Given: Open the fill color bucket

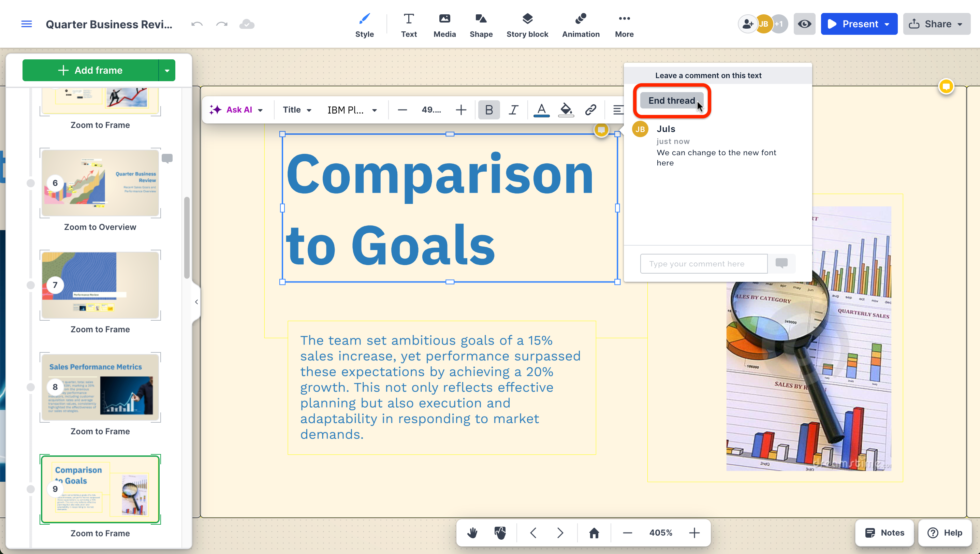Looking at the screenshot, I should click(x=566, y=110).
